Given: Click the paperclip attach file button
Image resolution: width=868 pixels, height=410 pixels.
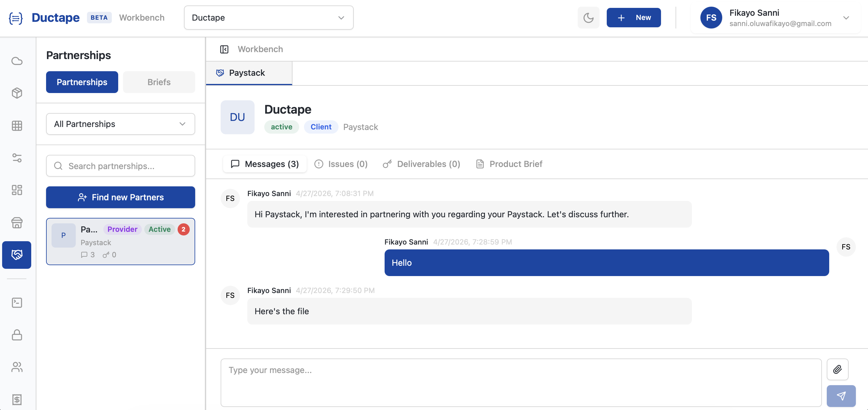Looking at the screenshot, I should click(837, 369).
